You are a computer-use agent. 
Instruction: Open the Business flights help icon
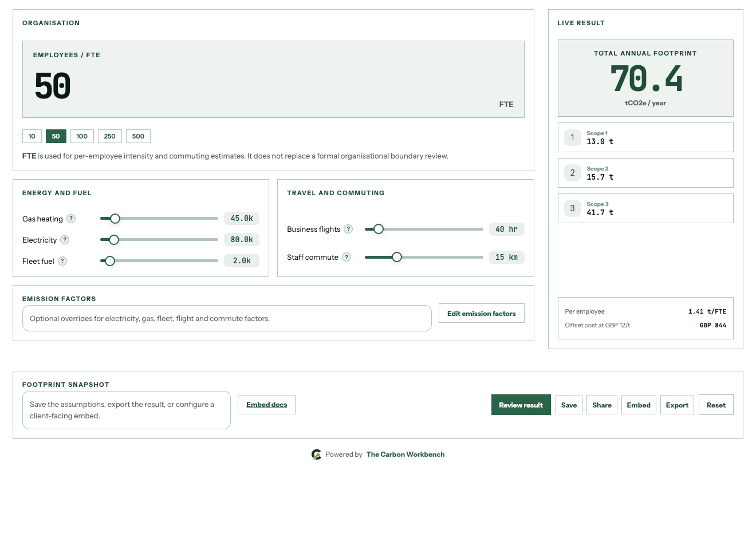[x=348, y=229]
